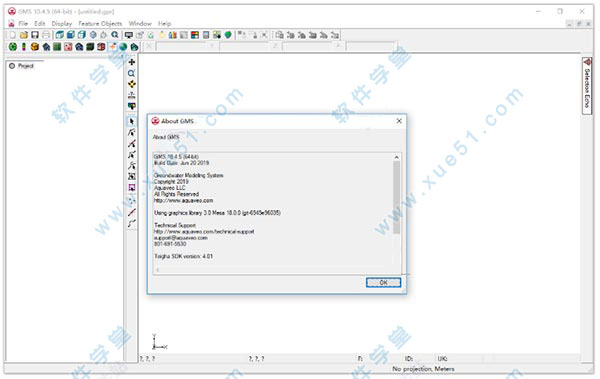Click the 'Build Date: Jun 20 2019' line
Image resolution: width=600 pixels, height=379 pixels.
pos(181,163)
